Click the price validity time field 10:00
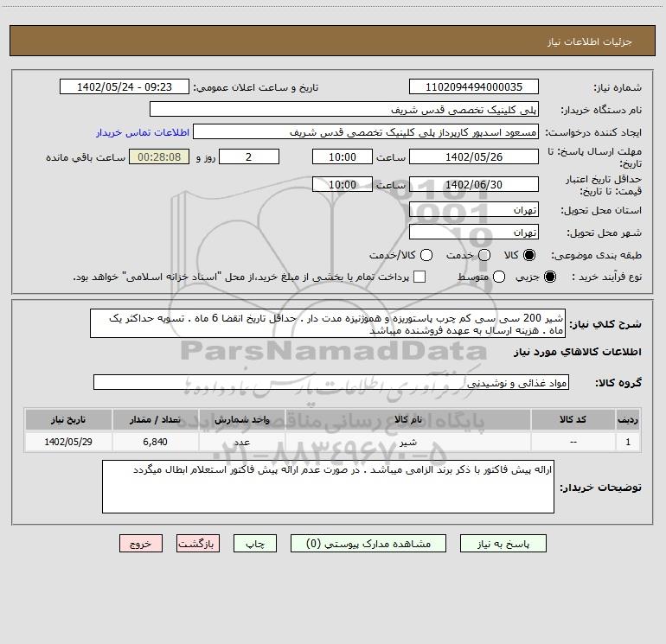Viewport: 666px width, 644px height. [343, 184]
